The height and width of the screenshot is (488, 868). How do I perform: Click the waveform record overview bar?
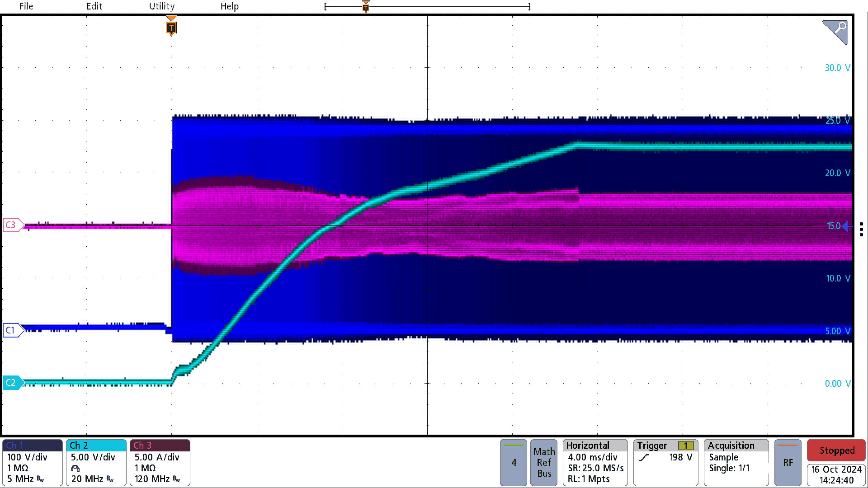pos(427,6)
